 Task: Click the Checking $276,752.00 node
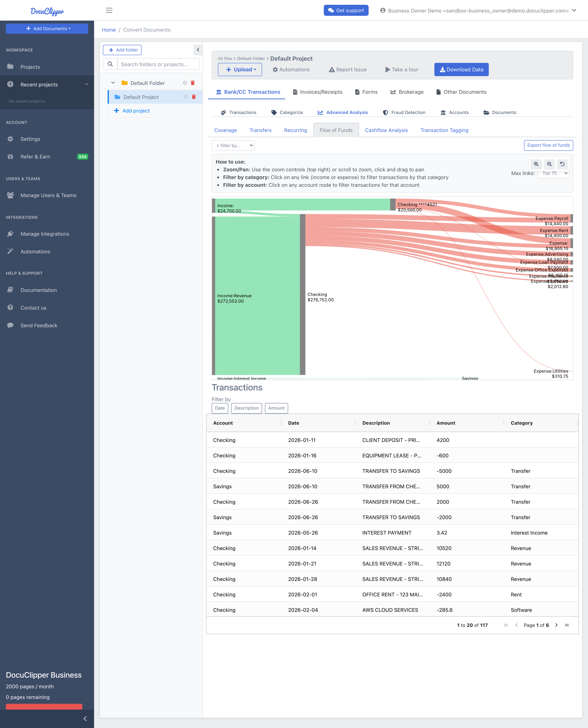[x=302, y=294]
